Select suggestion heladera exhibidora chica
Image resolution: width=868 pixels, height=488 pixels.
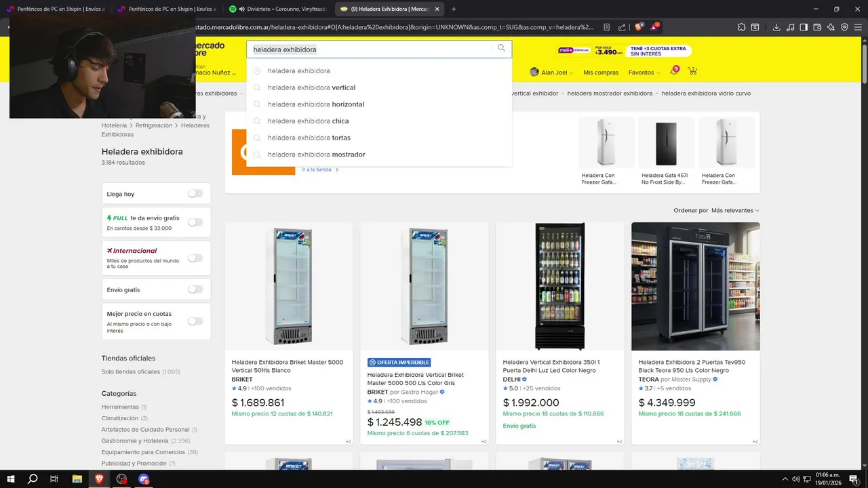tap(379, 121)
